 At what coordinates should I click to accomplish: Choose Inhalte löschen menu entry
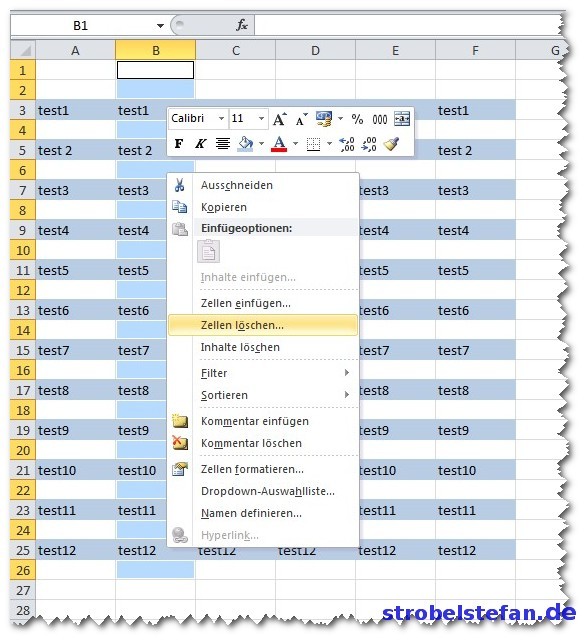[x=263, y=347]
